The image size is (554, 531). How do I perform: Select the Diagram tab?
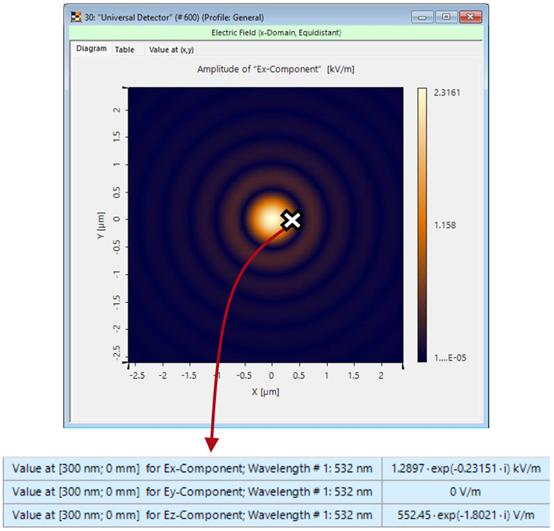[x=91, y=49]
